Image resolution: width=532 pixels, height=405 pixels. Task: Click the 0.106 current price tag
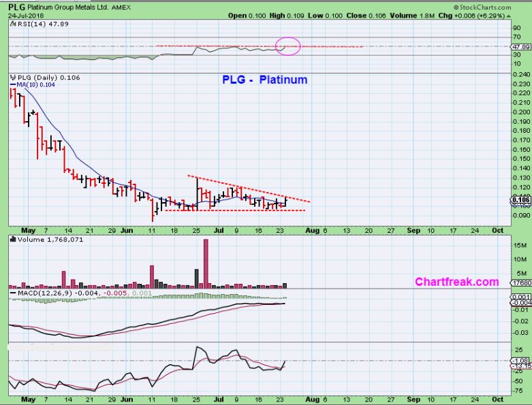click(x=520, y=199)
